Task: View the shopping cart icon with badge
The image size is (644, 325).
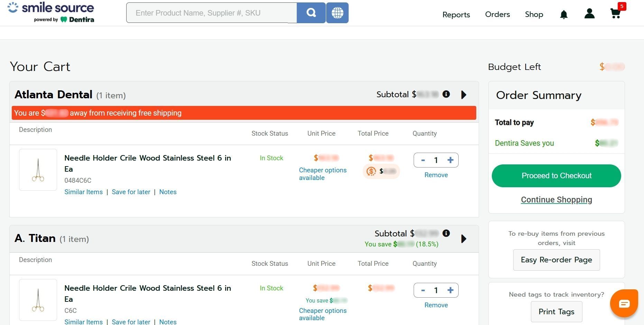Action: (x=615, y=13)
